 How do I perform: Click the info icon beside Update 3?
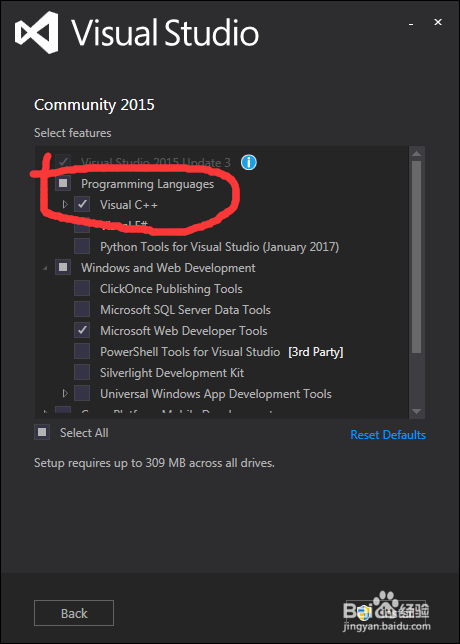249,163
